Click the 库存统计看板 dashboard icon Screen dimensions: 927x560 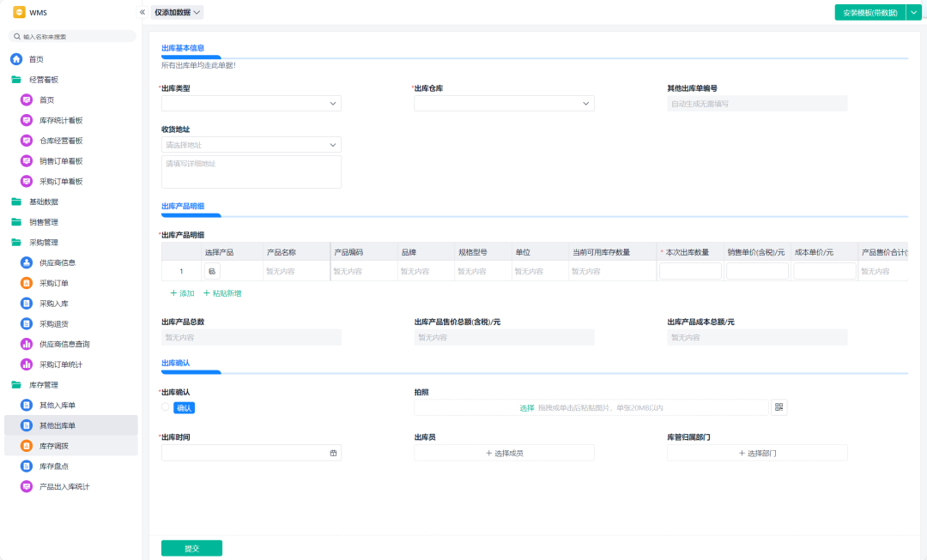(27, 120)
